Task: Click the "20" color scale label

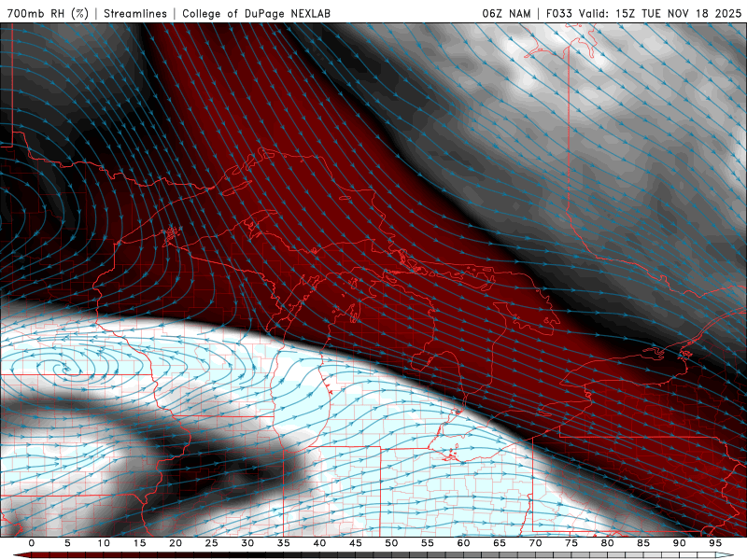Action: pyautogui.click(x=176, y=543)
